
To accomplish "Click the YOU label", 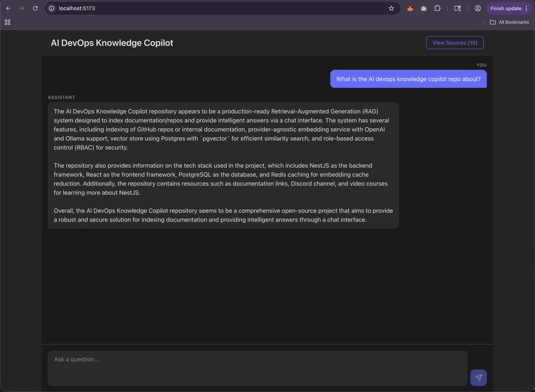I will click(x=481, y=65).
